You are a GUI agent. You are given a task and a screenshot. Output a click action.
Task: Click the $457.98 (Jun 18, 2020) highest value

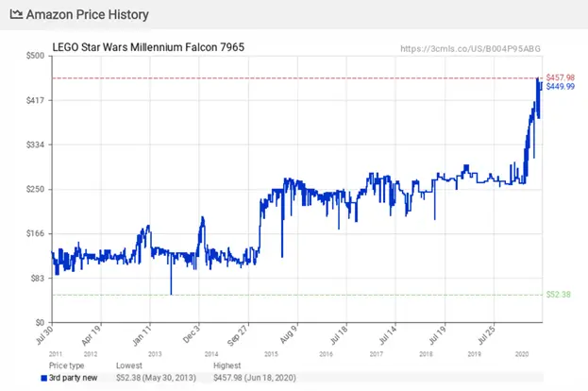click(x=255, y=378)
